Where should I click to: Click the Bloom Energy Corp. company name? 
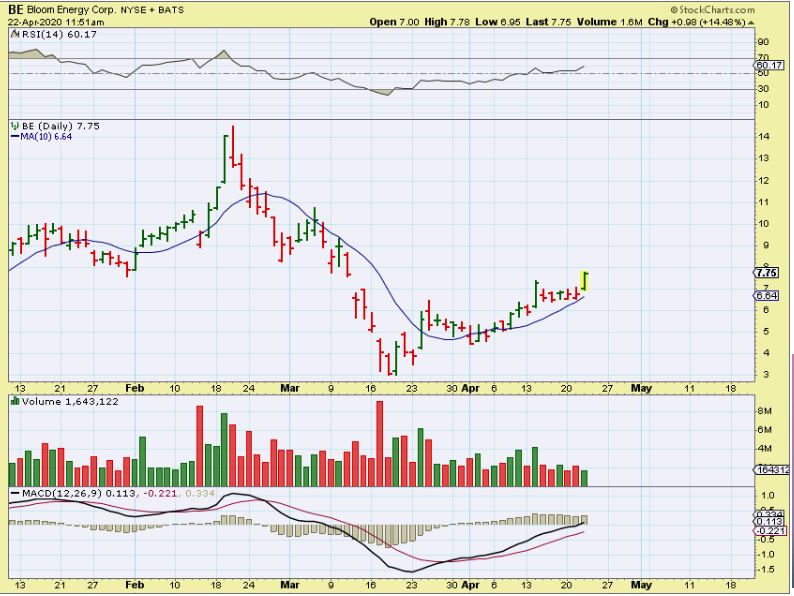click(x=71, y=10)
